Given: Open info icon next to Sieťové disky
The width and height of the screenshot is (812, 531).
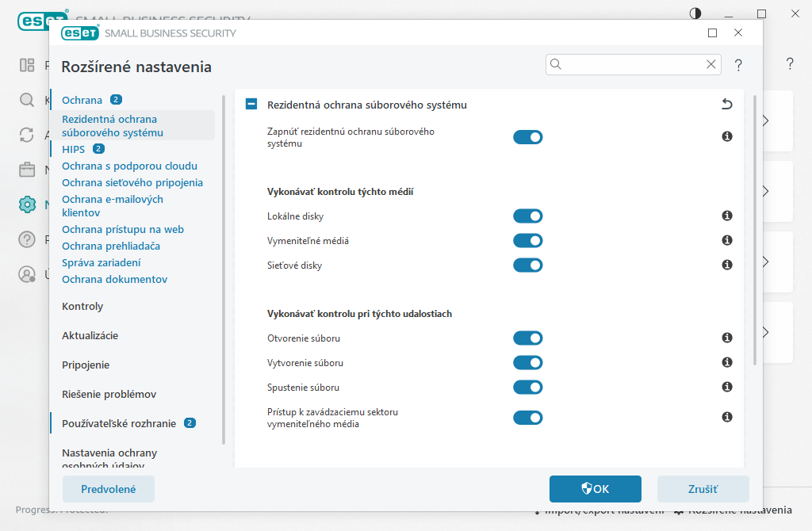Looking at the screenshot, I should click(726, 265).
